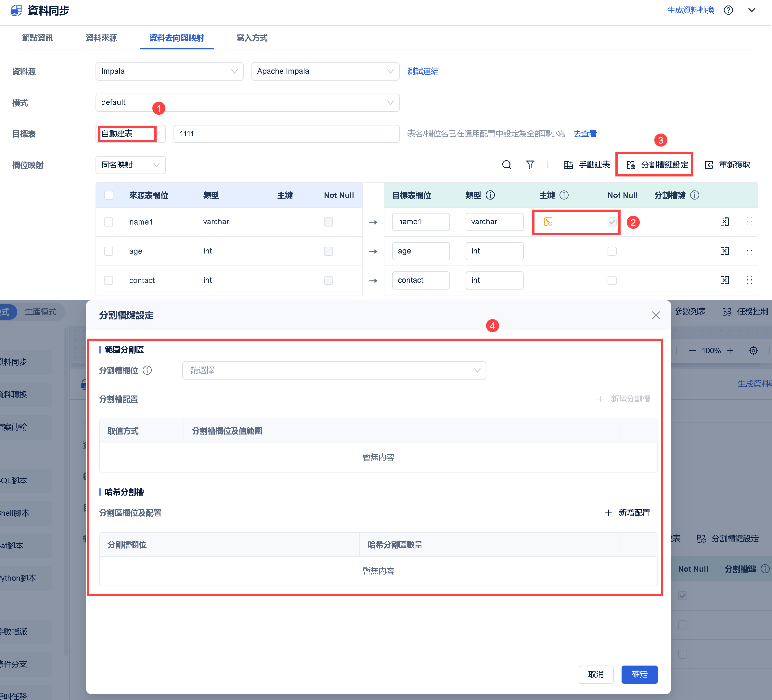Toggle Not Null checkbox for target age
This screenshot has width=772, height=700.
612,251
